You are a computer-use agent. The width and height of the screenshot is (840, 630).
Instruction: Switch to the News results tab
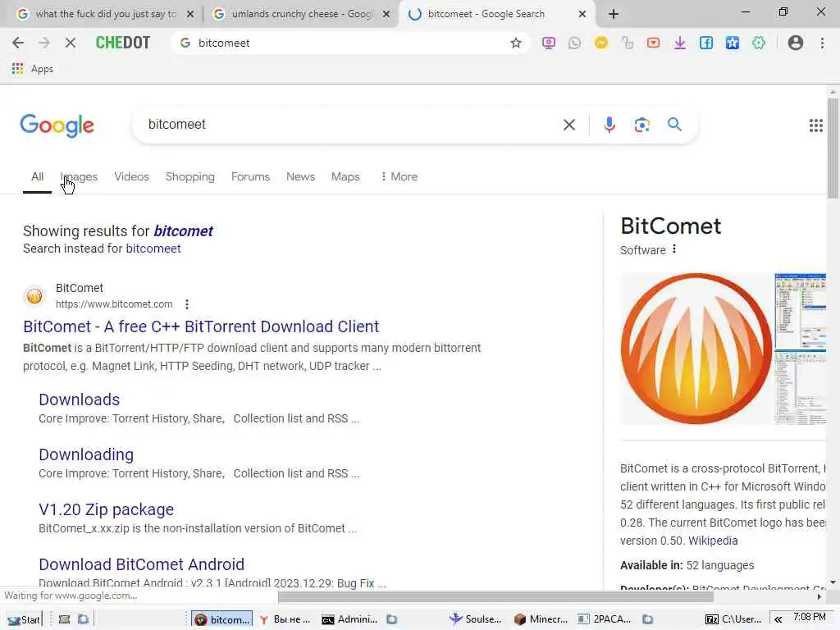300,176
